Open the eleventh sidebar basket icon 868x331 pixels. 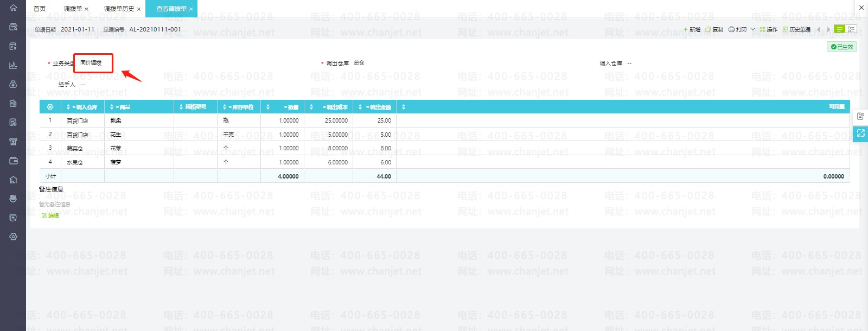tap(13, 199)
